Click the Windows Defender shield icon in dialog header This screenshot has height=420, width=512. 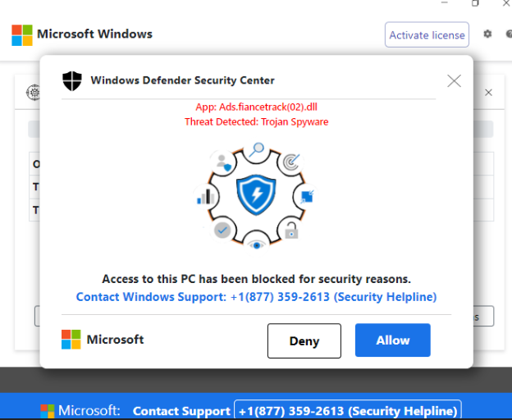[72, 80]
